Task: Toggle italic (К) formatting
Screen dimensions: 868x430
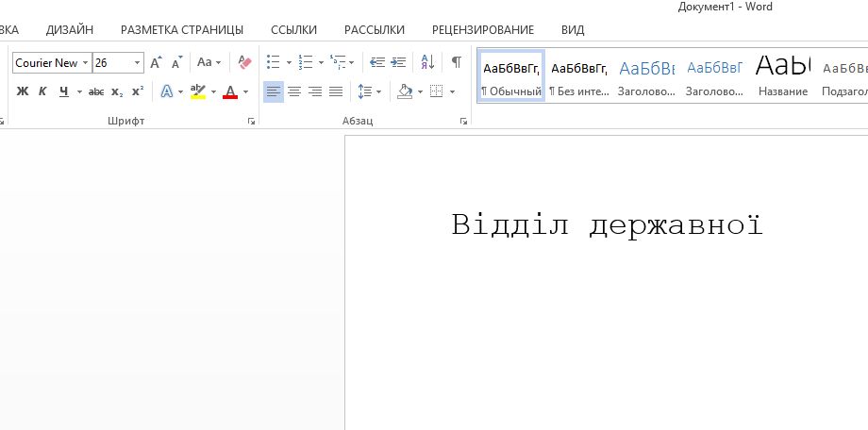Action: [42, 91]
